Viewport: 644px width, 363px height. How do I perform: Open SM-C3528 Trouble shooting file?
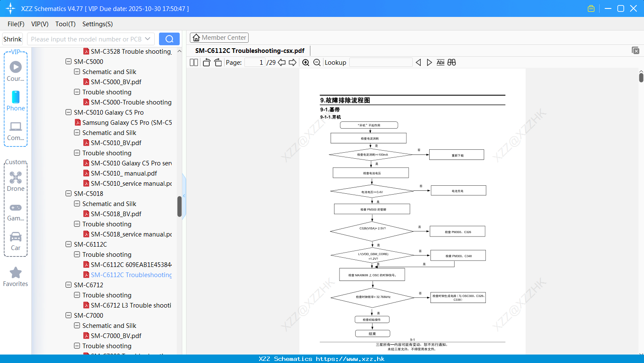pos(131,51)
